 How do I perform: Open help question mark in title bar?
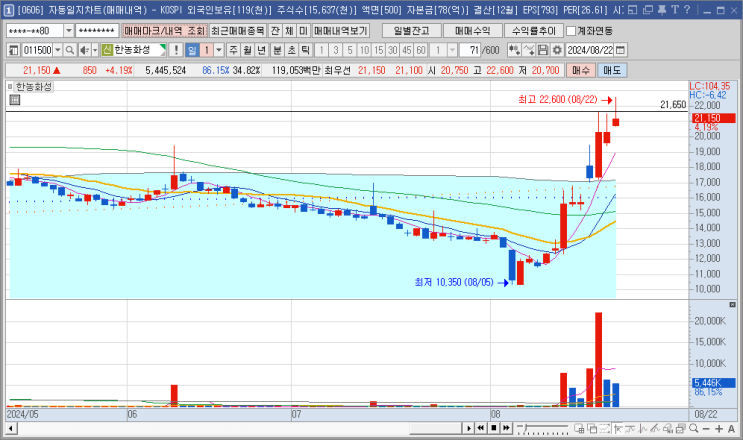pos(687,10)
